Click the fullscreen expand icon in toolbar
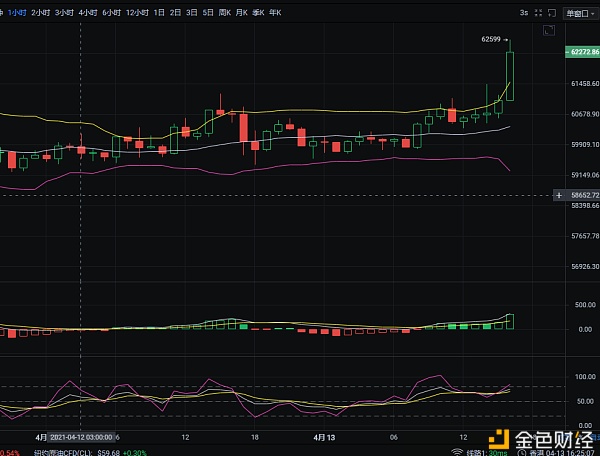Viewport: 600px width, 456px height. pyautogui.click(x=538, y=13)
